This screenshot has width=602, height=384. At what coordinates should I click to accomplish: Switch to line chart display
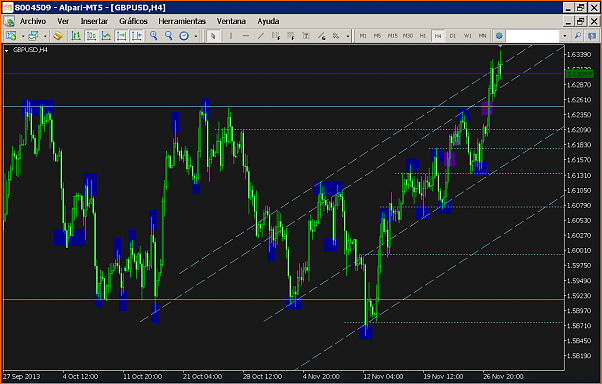pyautogui.click(x=106, y=36)
